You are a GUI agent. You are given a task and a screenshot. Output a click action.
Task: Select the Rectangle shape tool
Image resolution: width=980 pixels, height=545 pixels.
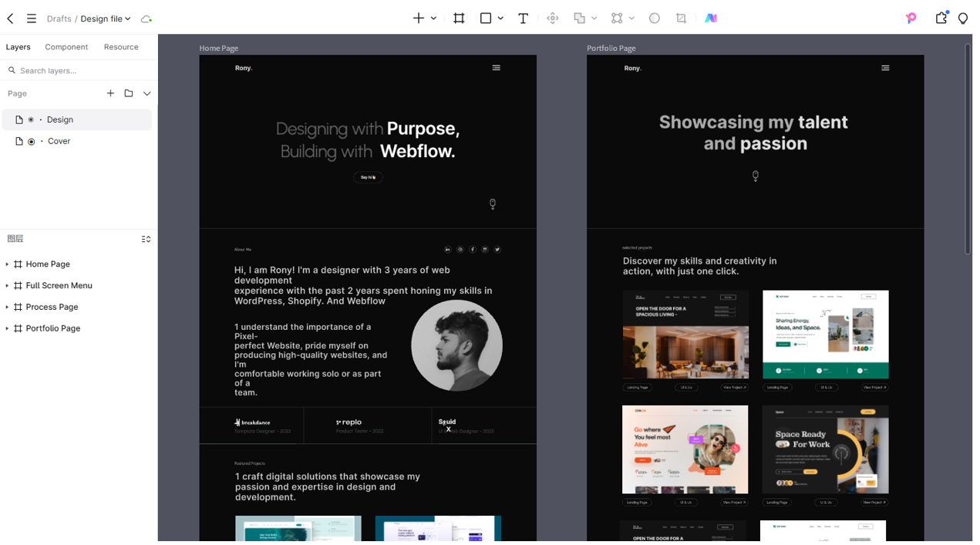486,18
